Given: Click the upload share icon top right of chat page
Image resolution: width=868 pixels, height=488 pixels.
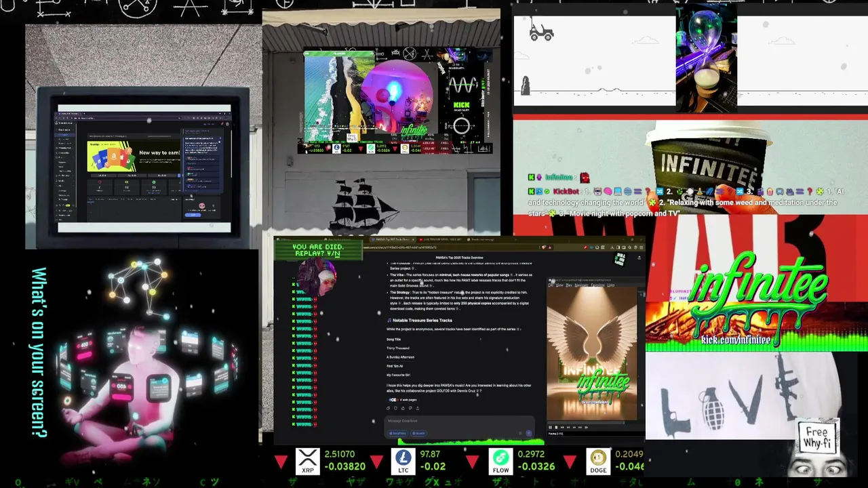Looking at the screenshot, I should point(639,258).
